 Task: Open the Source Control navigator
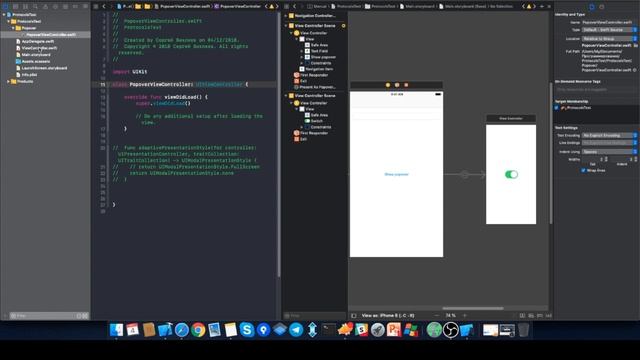(16, 7)
